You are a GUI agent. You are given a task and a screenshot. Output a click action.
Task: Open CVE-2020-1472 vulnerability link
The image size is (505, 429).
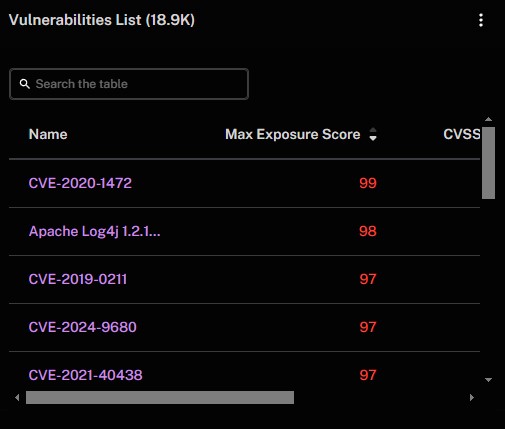pos(80,183)
